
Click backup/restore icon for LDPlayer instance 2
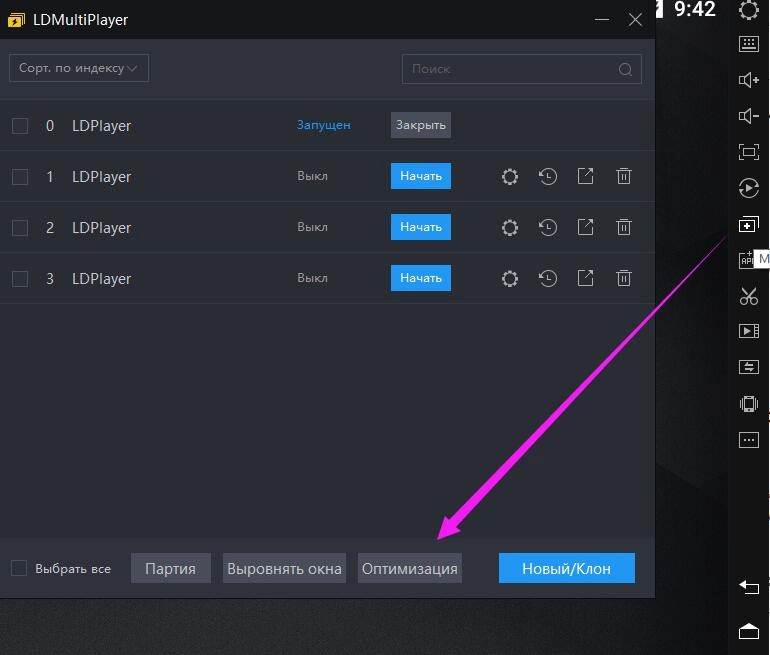coord(548,227)
